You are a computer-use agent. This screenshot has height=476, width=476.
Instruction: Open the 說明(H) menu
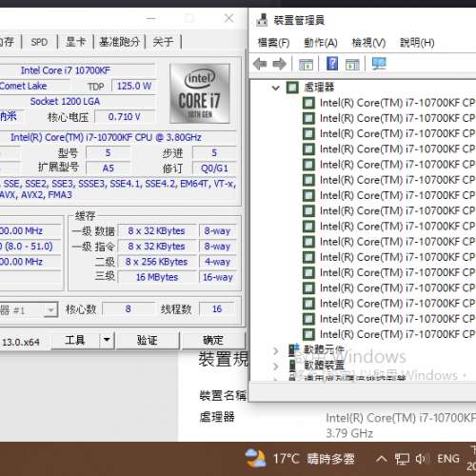tap(417, 43)
